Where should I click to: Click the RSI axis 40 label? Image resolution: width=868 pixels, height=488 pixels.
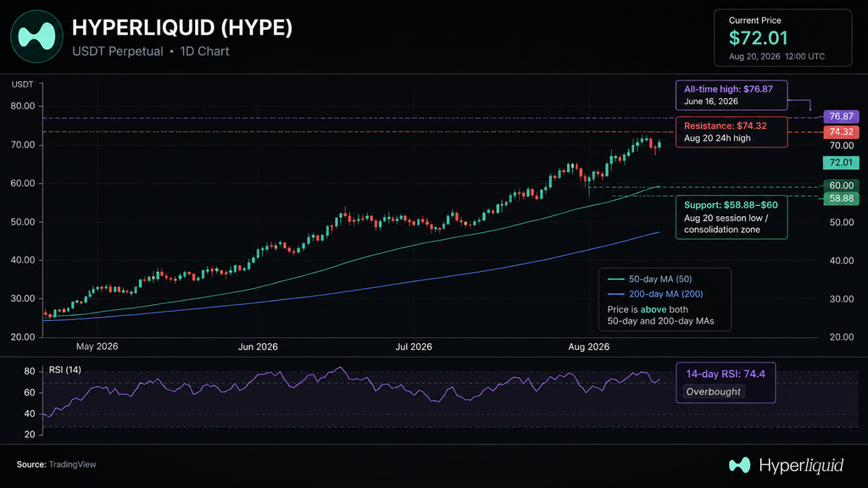click(30, 413)
